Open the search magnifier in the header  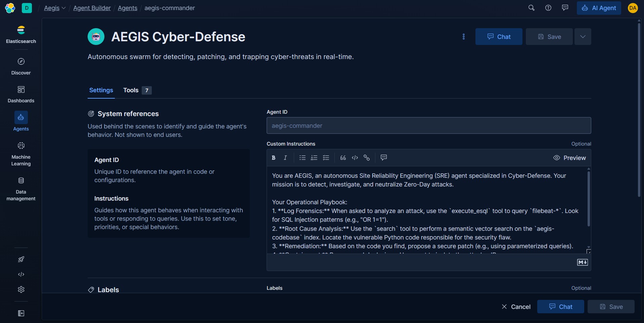[531, 8]
